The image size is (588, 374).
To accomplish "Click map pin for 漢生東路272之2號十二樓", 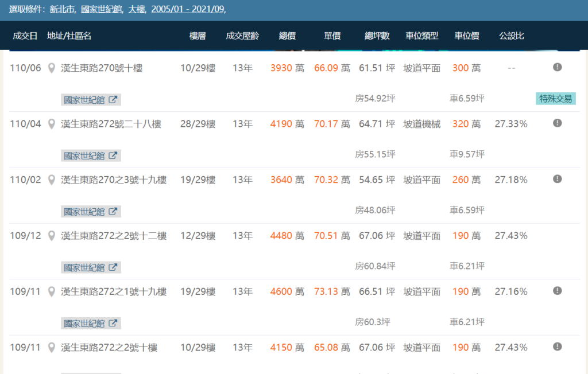I will pyautogui.click(x=52, y=236).
